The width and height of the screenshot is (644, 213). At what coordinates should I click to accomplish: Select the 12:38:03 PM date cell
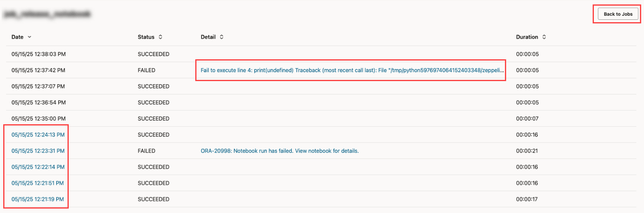pos(38,54)
